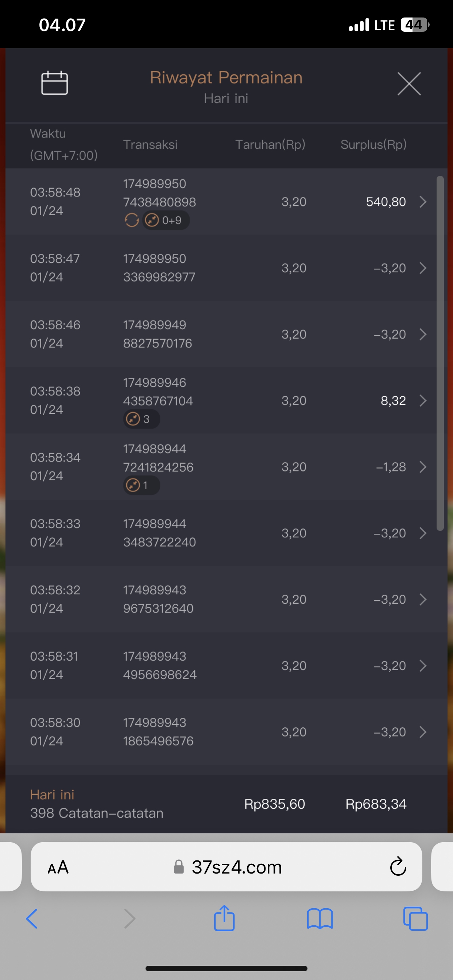Expand the -1,28 surplus record
The width and height of the screenshot is (453, 980).
423,467
